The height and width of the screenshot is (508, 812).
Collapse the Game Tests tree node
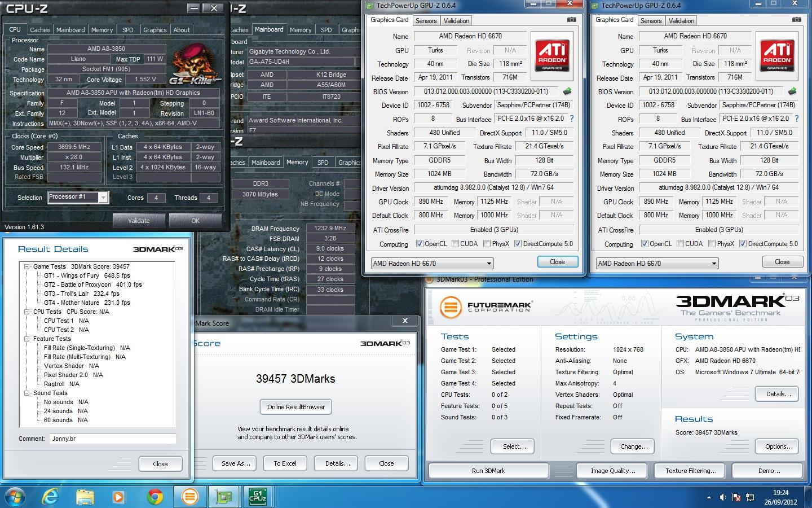pos(27,266)
